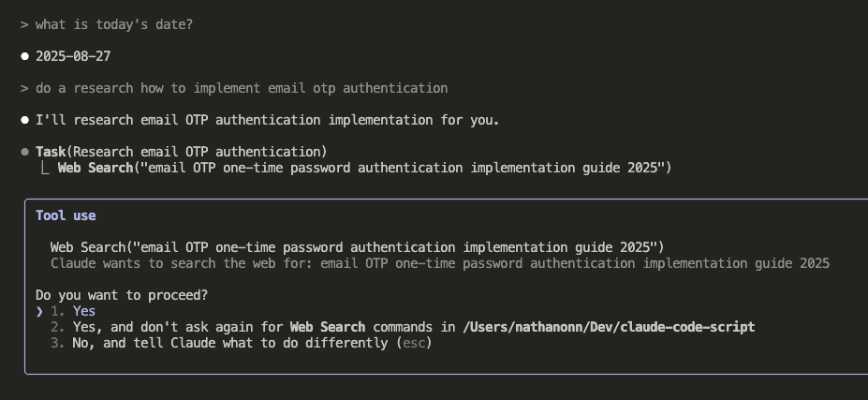This screenshot has height=400, width=868.
Task: Click the gray bullet beside Task entry
Action: coord(24,152)
